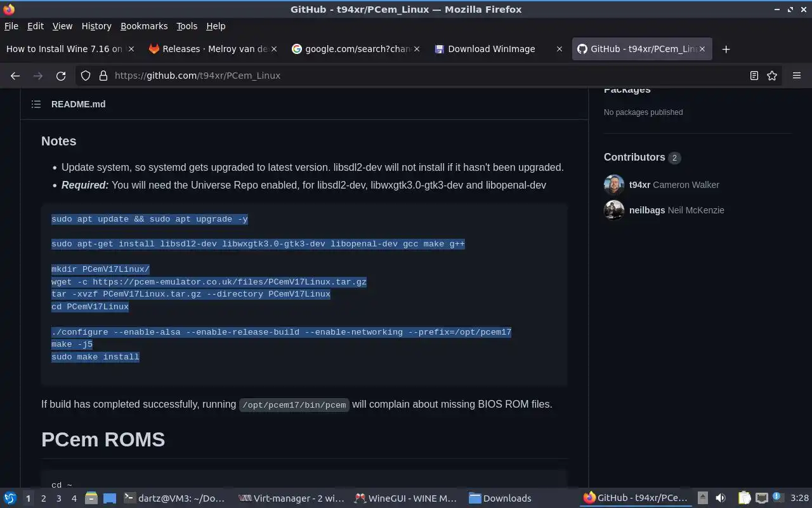The image size is (812, 508).
Task: Open the Tools menu
Action: click(187, 26)
